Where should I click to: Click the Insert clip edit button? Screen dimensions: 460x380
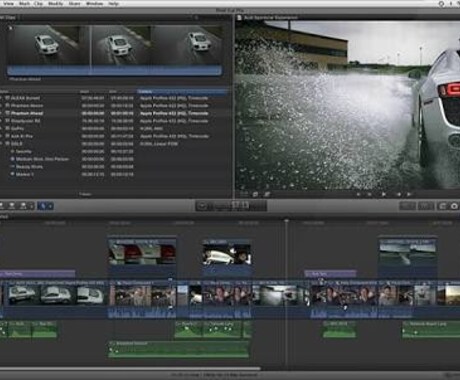pyautogui.click(x=12, y=206)
